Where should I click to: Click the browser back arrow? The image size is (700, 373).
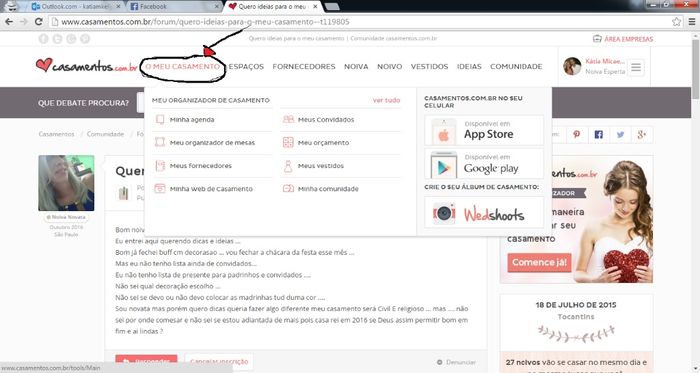pyautogui.click(x=8, y=21)
